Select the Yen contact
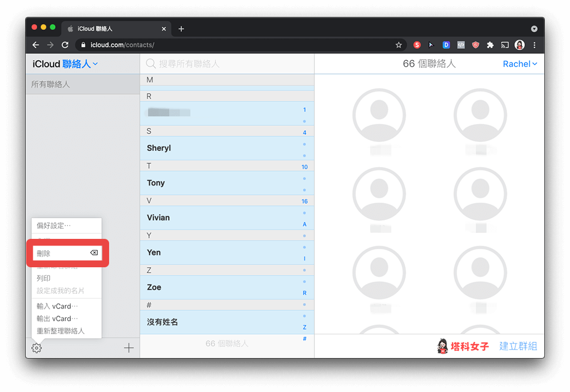 pos(227,252)
